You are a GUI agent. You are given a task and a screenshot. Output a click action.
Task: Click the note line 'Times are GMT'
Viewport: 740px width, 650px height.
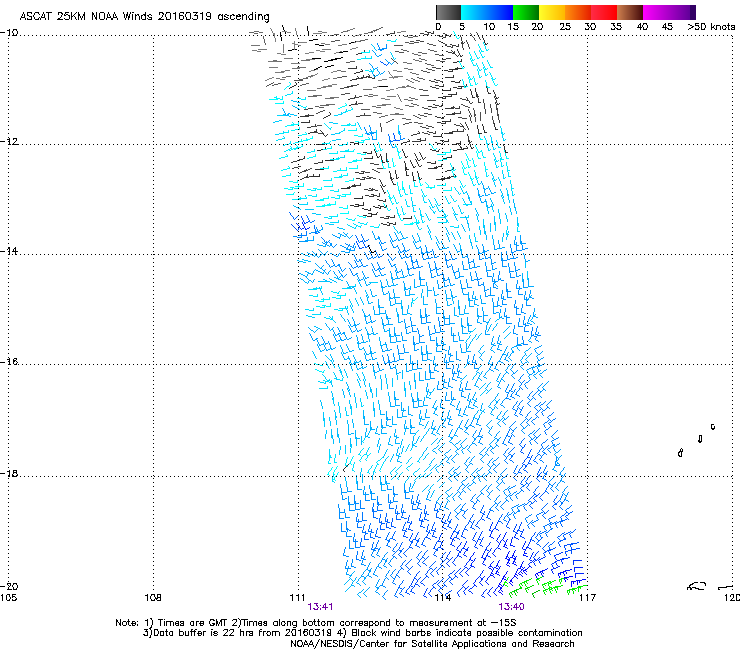click(x=193, y=623)
